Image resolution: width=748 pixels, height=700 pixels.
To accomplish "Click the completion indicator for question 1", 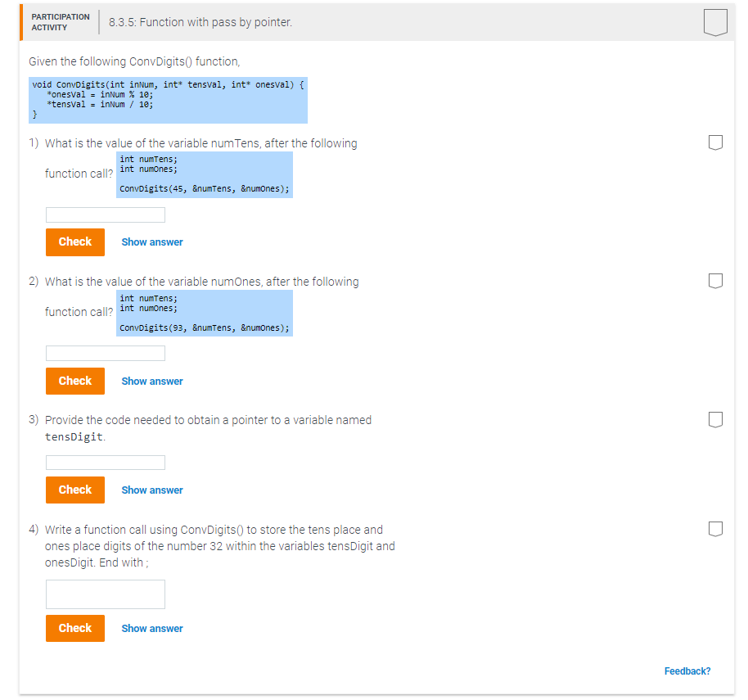I will [715, 142].
